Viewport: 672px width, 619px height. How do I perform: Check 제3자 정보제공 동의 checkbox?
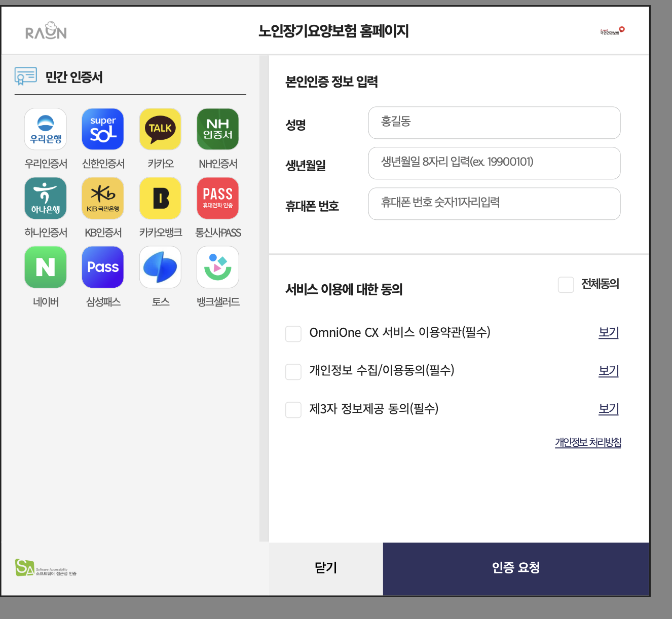click(293, 410)
